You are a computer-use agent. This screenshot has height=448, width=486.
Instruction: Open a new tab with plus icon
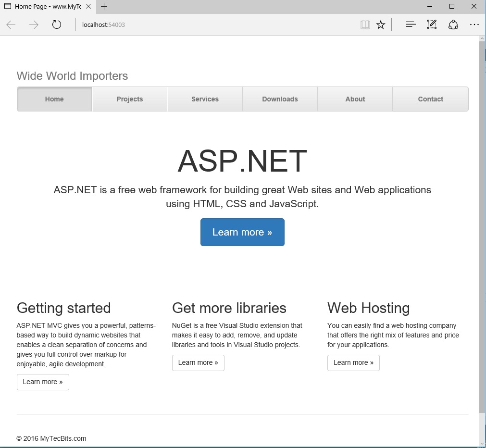tap(104, 7)
